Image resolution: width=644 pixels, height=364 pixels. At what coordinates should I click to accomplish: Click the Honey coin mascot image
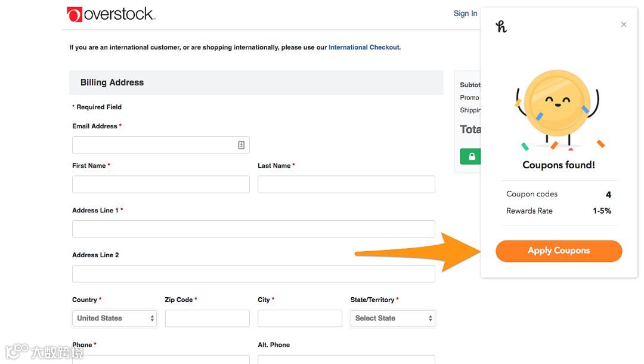(x=558, y=109)
